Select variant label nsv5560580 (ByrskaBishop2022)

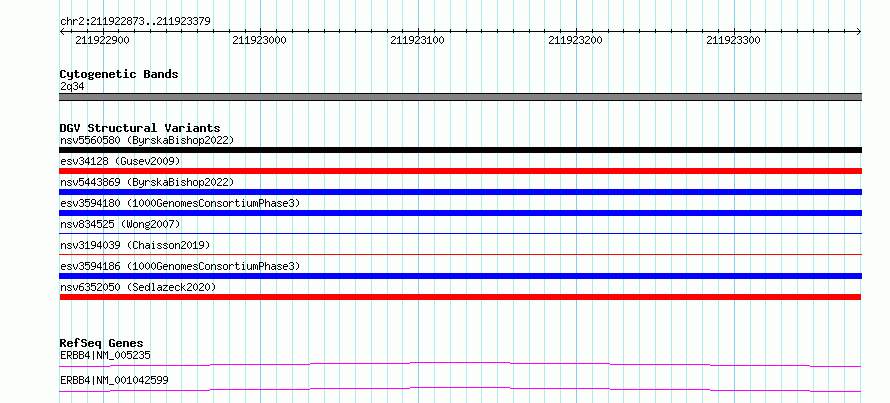(146, 140)
